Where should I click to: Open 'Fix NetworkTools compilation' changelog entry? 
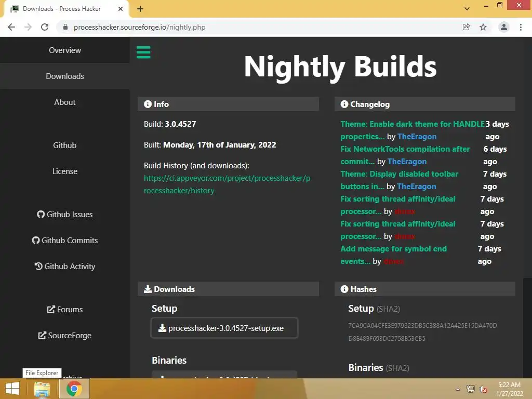[405, 155]
